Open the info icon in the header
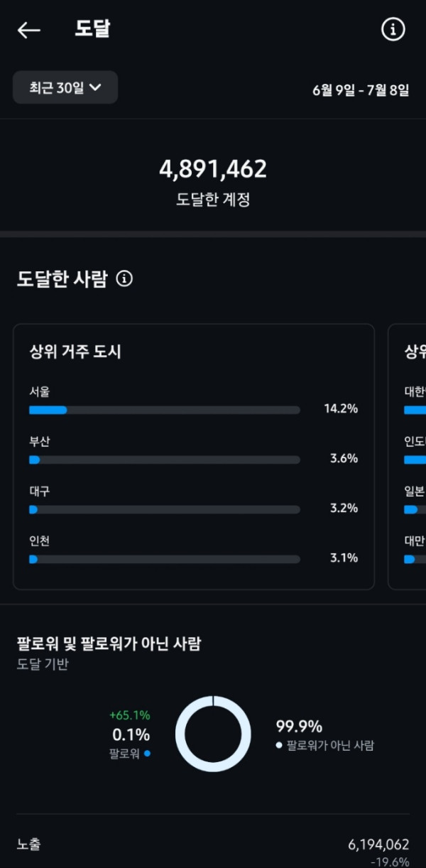Screen dimensions: 426x868 click(x=393, y=29)
